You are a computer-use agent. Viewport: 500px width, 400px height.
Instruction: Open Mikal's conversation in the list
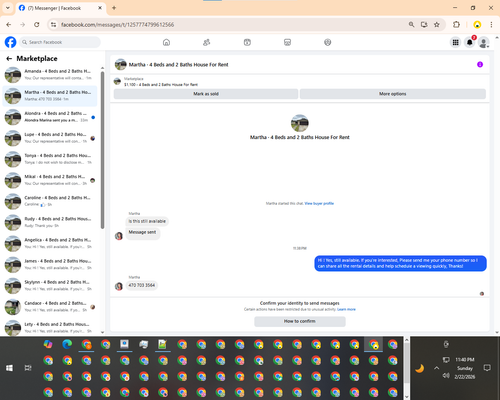[x=50, y=180]
